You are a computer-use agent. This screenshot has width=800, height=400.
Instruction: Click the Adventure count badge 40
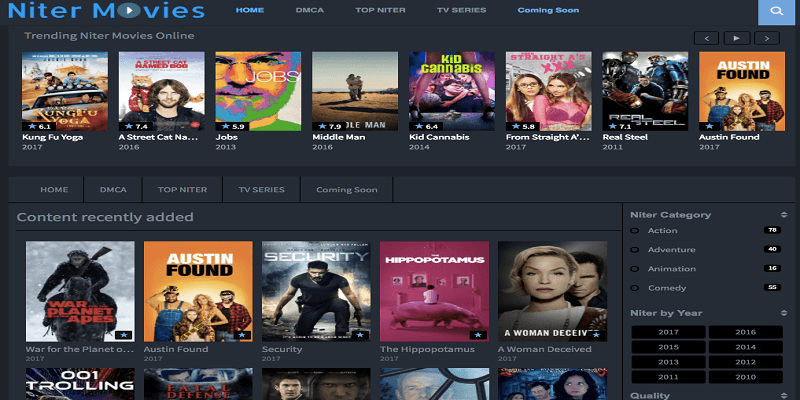772,249
